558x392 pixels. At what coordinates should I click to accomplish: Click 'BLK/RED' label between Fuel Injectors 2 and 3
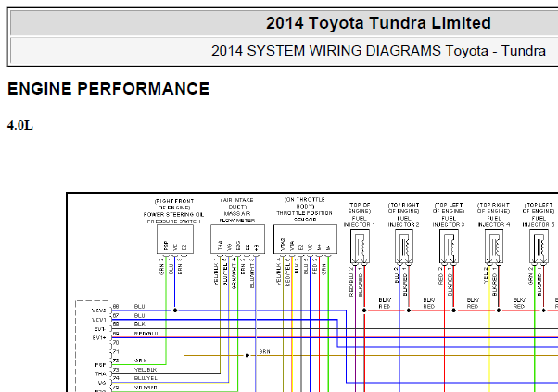429,303
